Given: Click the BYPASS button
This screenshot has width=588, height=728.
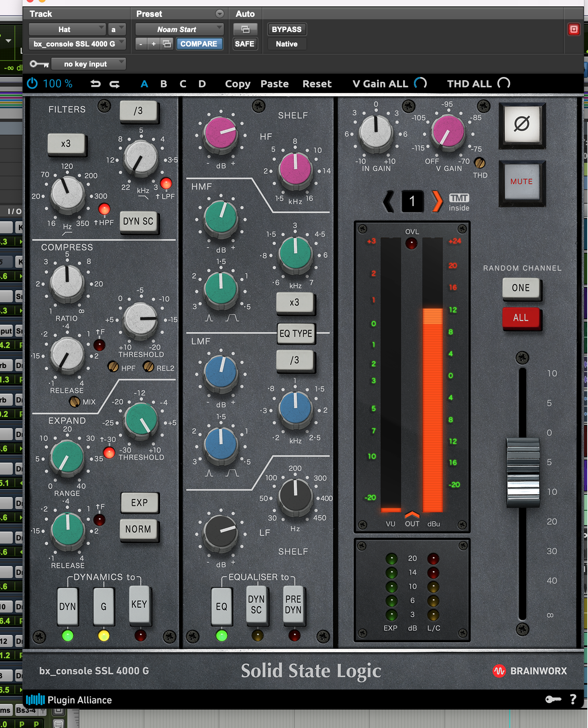Looking at the screenshot, I should (x=286, y=29).
